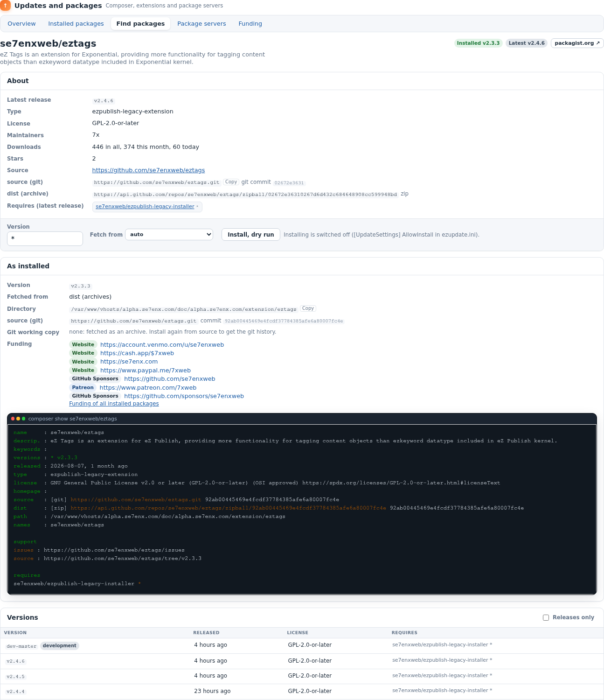The image size is (604, 700).
Task: Click the As installed v2.3.3 version value
Action: point(81,286)
